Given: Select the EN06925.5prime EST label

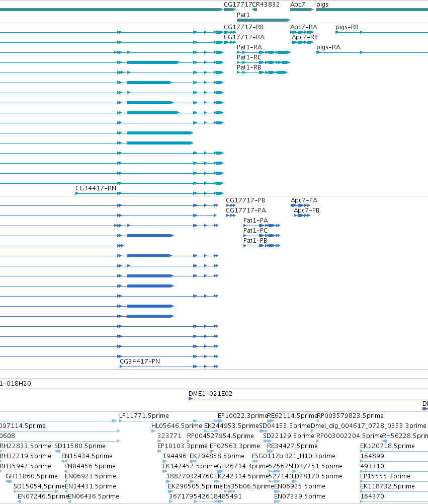Looking at the screenshot, I should 300,486.
